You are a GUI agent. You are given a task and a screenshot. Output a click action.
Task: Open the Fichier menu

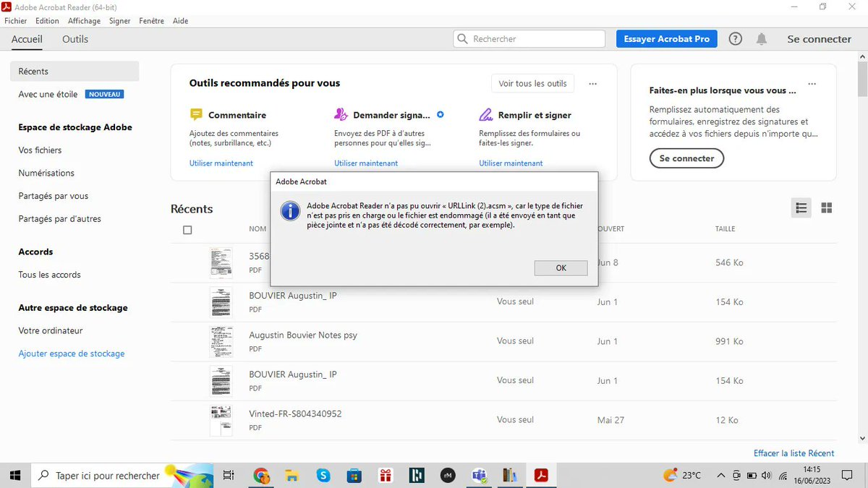coord(16,21)
